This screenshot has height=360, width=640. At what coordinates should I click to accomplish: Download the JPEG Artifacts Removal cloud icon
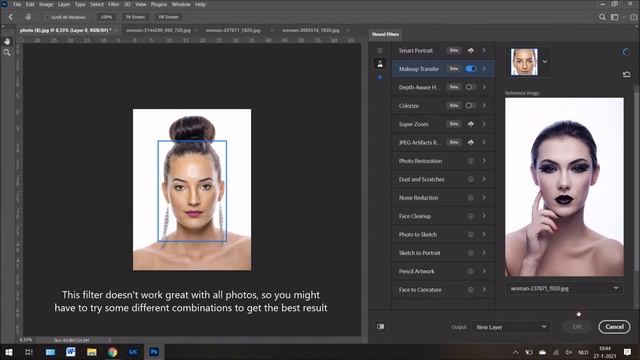pyautogui.click(x=471, y=142)
